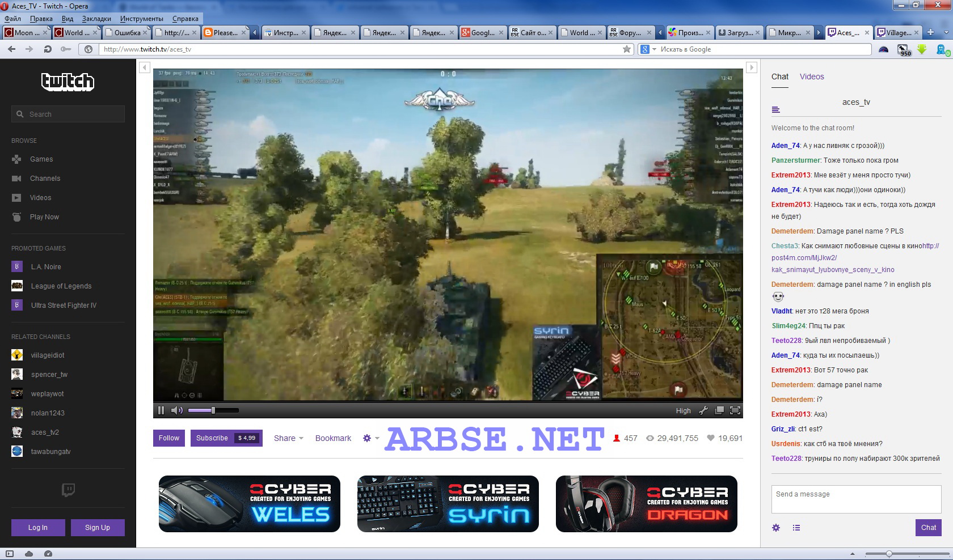Viewport: 953px width, 560px height.
Task: Pop out the player window
Action: point(719,410)
